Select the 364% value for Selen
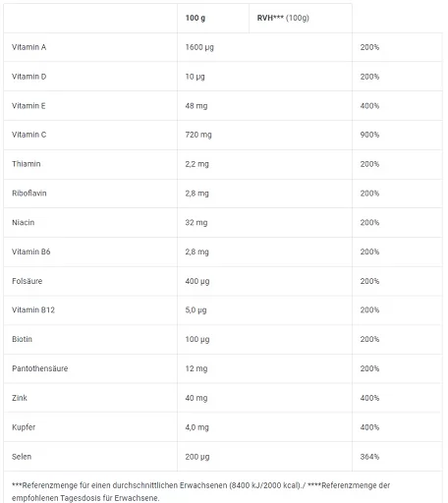 pyautogui.click(x=369, y=457)
